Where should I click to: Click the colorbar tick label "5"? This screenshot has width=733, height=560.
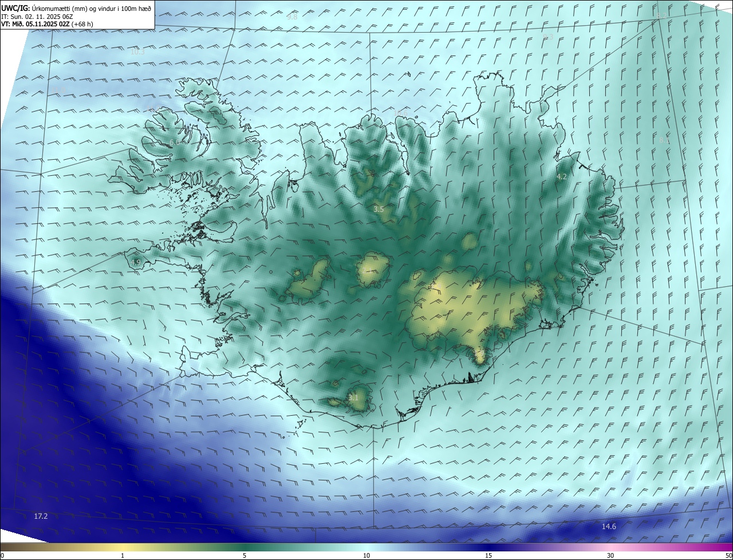tap(245, 555)
